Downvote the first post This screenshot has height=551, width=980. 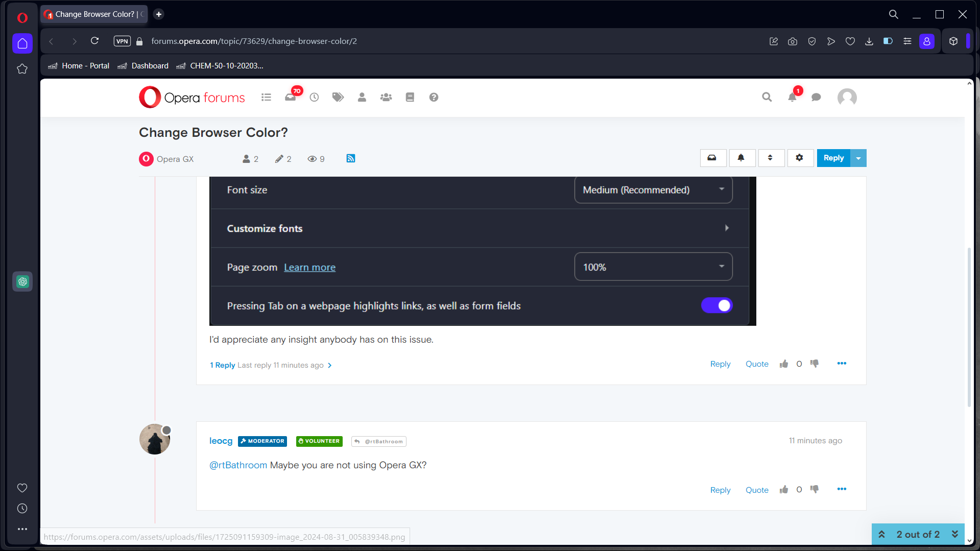point(814,364)
